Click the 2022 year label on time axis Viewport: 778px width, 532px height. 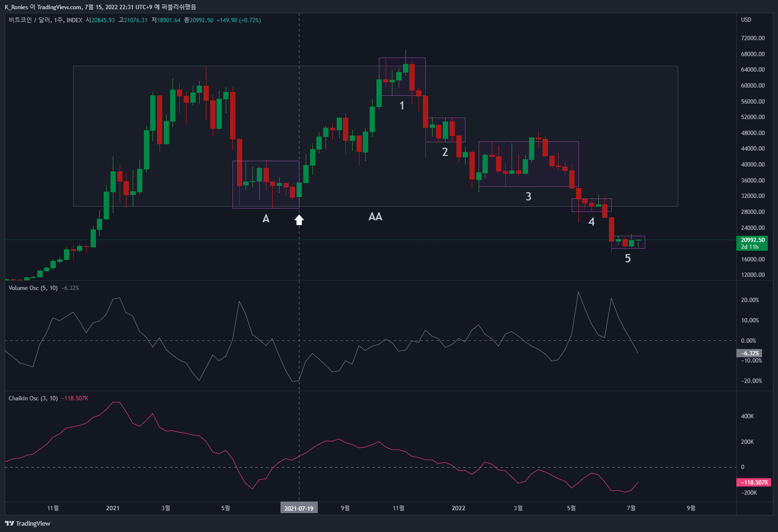458,508
